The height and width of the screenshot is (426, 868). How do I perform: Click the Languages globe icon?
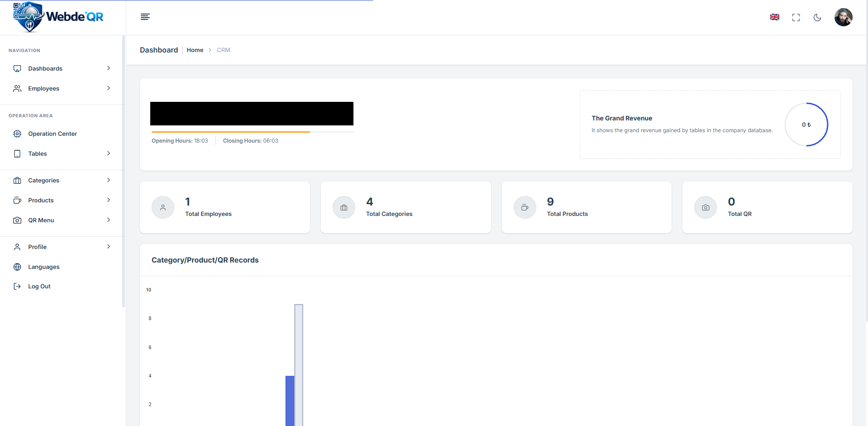tap(17, 267)
